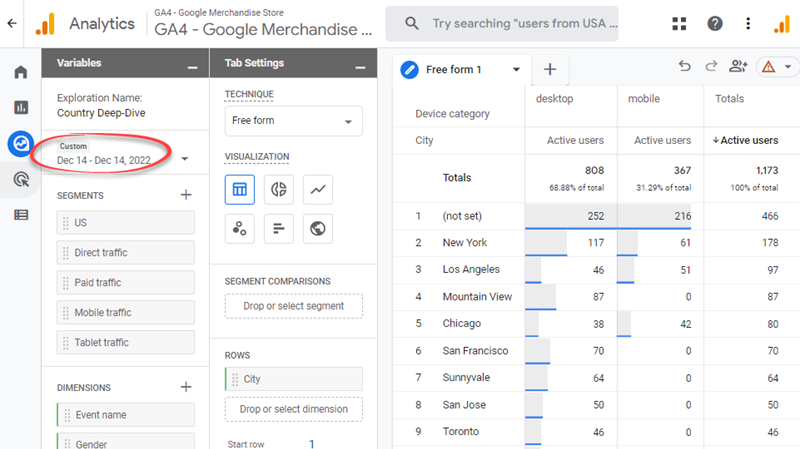Click the search magnifier icon
The image size is (800, 449).
click(x=411, y=23)
